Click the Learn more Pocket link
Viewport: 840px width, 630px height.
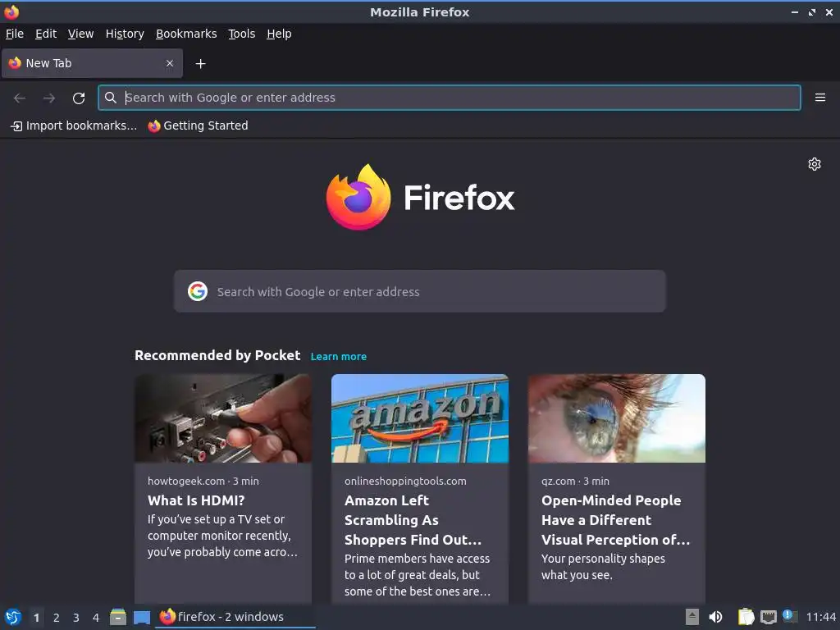(339, 356)
